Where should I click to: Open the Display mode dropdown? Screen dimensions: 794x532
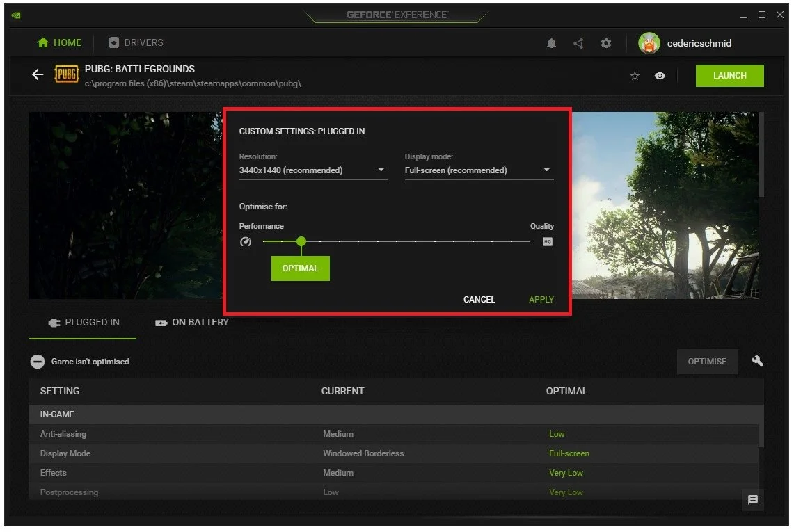pyautogui.click(x=479, y=170)
